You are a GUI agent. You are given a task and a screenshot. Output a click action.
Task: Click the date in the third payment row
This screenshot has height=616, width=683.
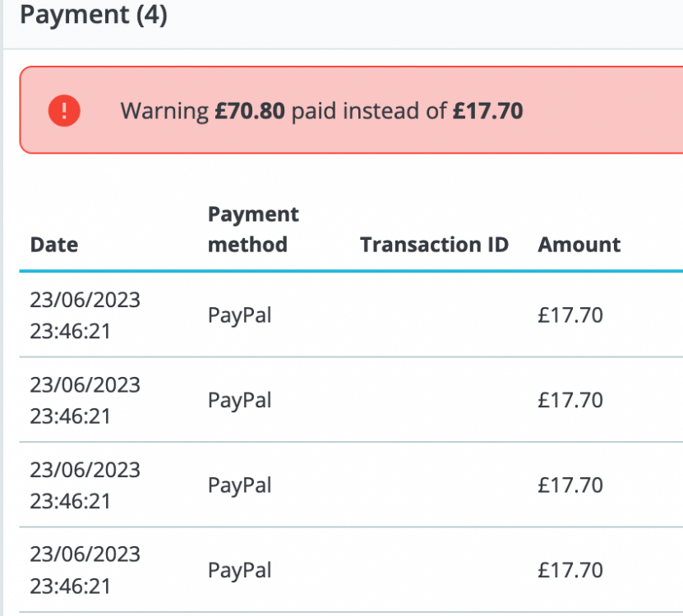(85, 485)
